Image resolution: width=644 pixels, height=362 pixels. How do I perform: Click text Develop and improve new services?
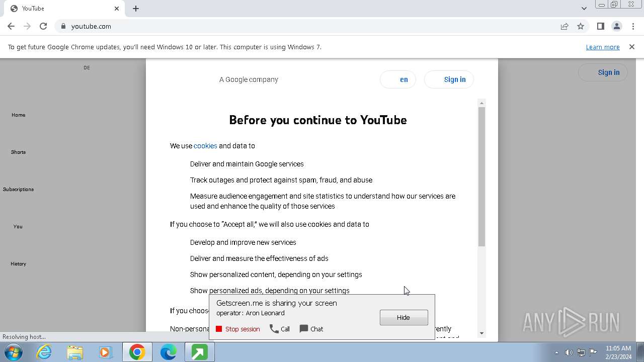[x=243, y=242]
